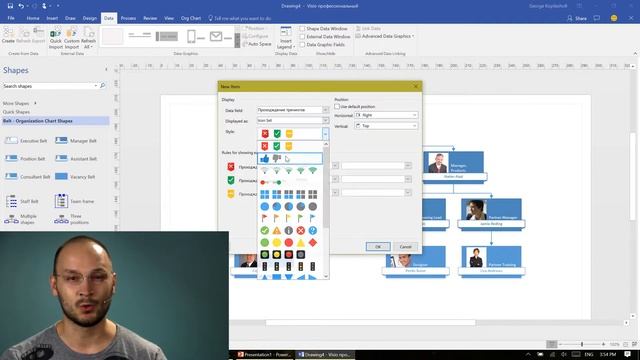This screenshot has width=640, height=360.
Task: Select the Team frame shape
Action: click(x=74, y=201)
